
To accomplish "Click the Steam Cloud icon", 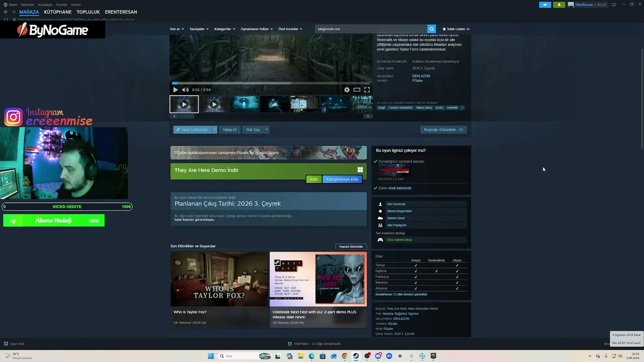I will 380,218.
